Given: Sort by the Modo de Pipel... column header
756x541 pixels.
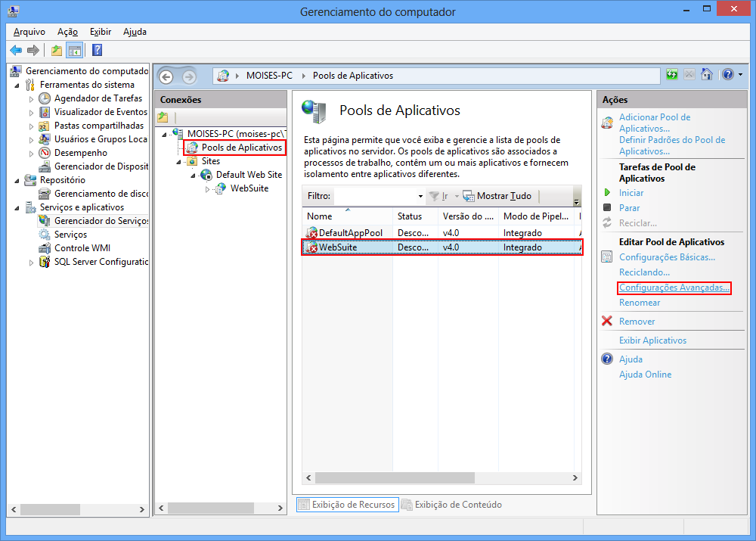Looking at the screenshot, I should point(536,216).
